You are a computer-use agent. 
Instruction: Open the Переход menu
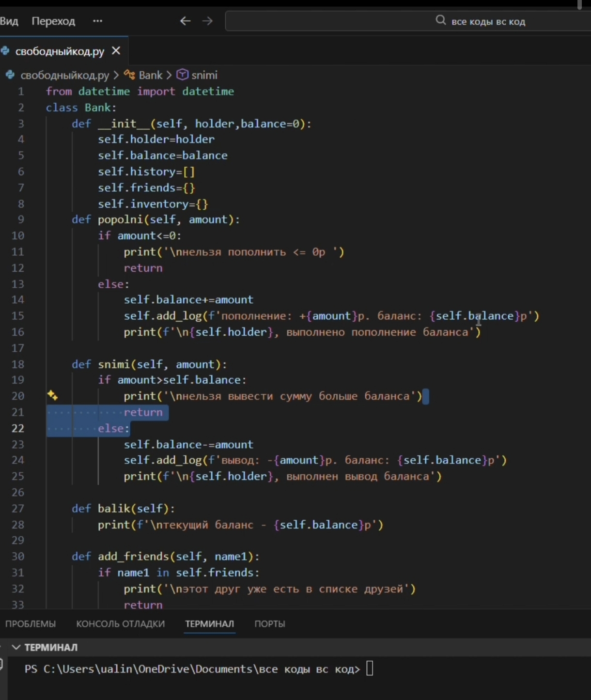53,21
